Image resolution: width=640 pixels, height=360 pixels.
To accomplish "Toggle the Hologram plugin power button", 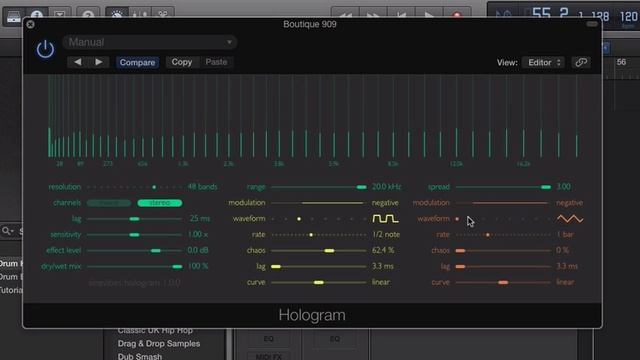I will (x=45, y=49).
